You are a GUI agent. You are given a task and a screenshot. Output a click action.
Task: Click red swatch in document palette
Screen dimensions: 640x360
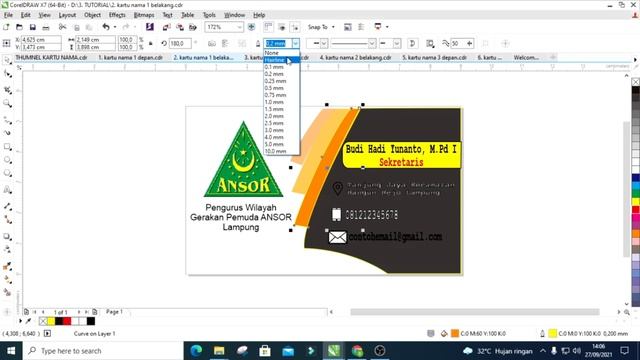[x=67, y=321]
